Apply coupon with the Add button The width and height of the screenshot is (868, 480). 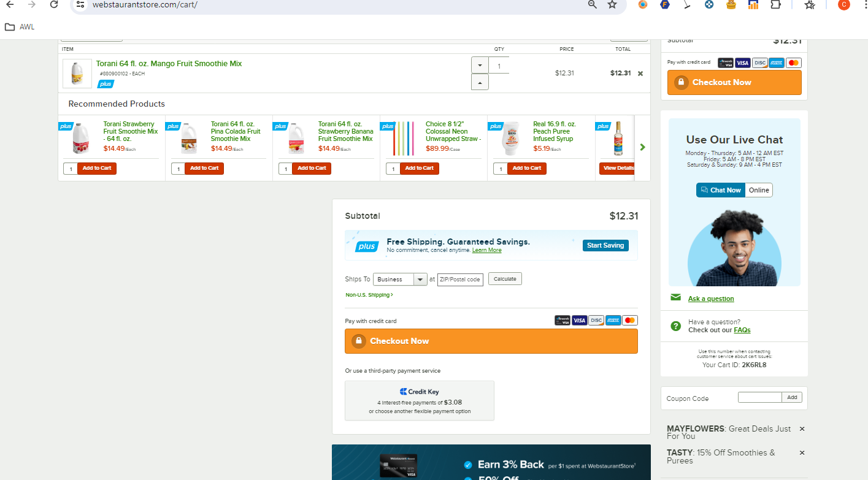pos(792,397)
